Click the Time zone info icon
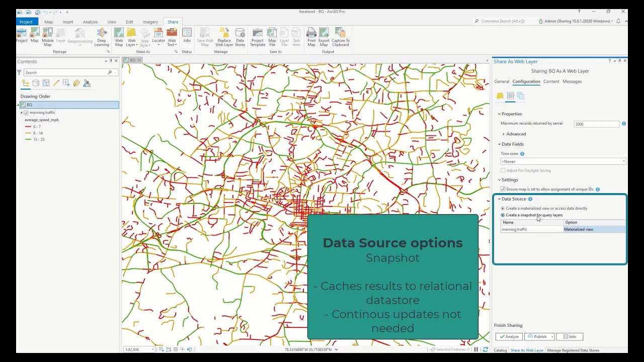Viewport: 644px width, 362px height. click(522, 154)
